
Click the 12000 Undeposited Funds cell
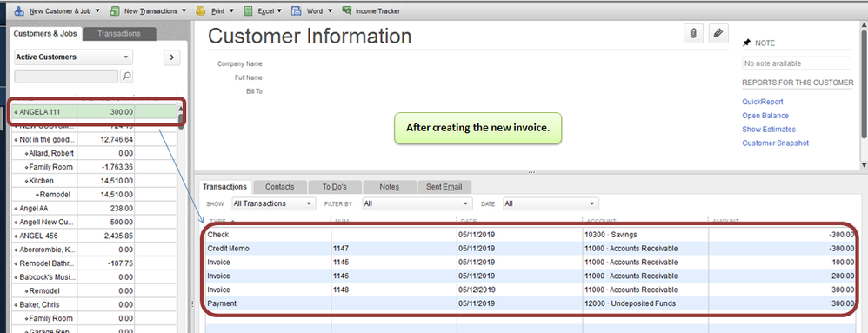tap(645, 303)
